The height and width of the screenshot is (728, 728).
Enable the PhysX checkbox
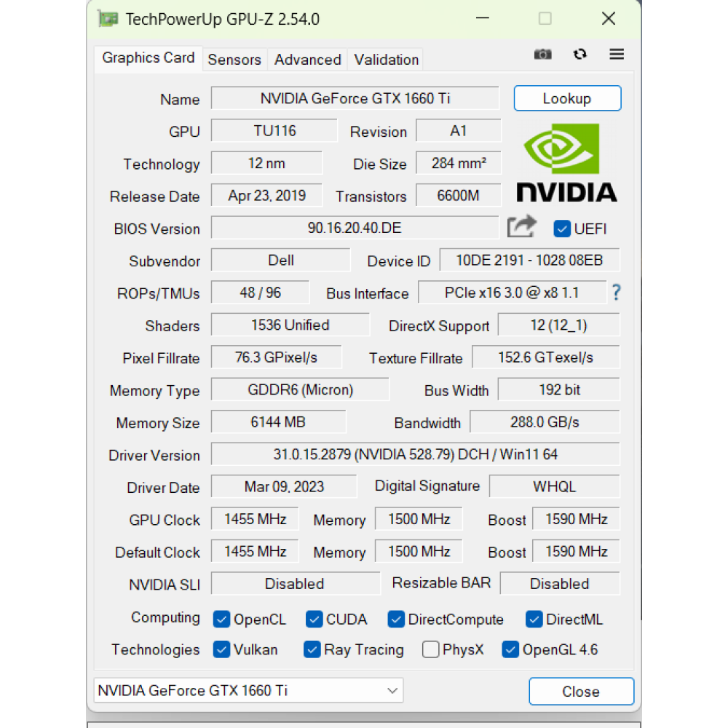pyautogui.click(x=430, y=649)
